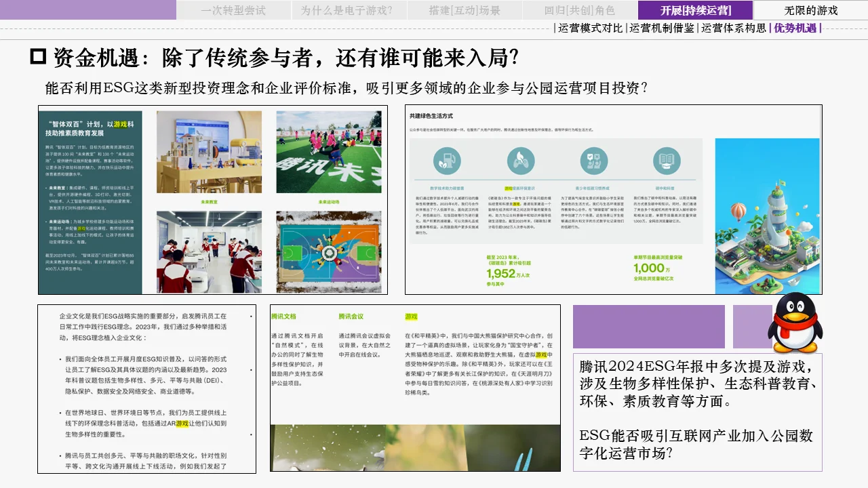868x488 pixels.
Task: Open the panda nature image strip
Action: click(415, 447)
